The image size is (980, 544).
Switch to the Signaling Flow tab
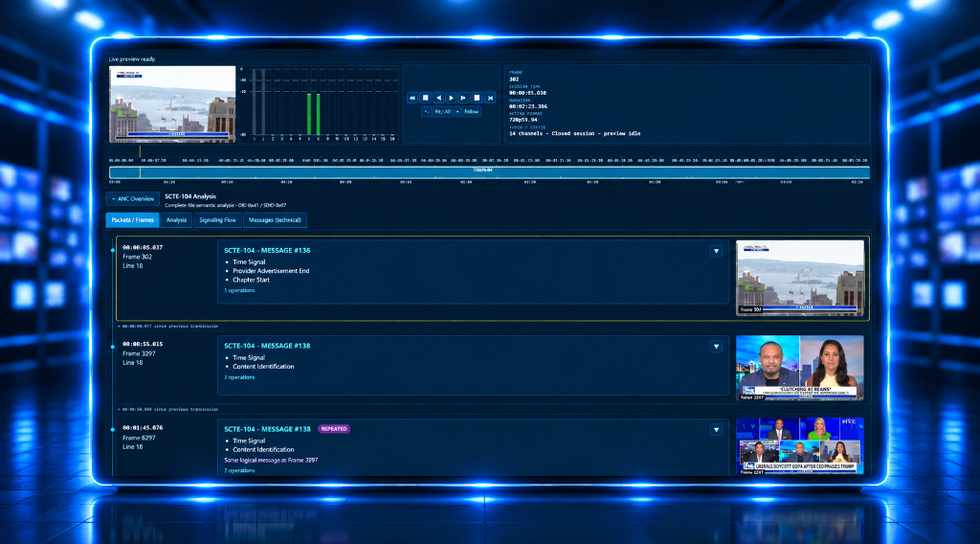coord(217,220)
